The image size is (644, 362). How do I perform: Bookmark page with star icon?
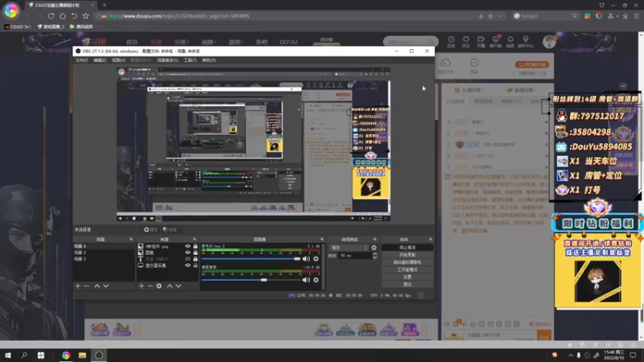pyautogui.click(x=85, y=16)
